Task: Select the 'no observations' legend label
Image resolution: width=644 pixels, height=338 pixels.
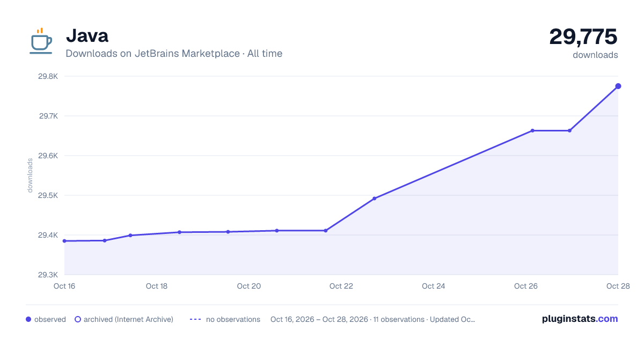Action: tap(233, 319)
